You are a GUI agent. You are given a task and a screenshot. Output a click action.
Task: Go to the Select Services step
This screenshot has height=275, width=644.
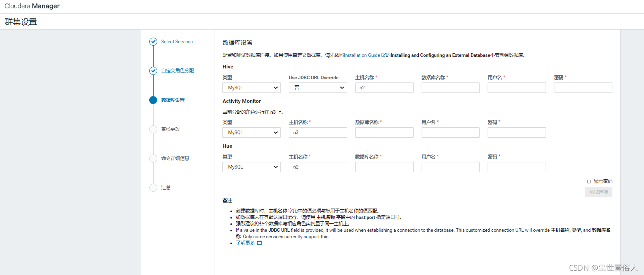pyautogui.click(x=177, y=42)
